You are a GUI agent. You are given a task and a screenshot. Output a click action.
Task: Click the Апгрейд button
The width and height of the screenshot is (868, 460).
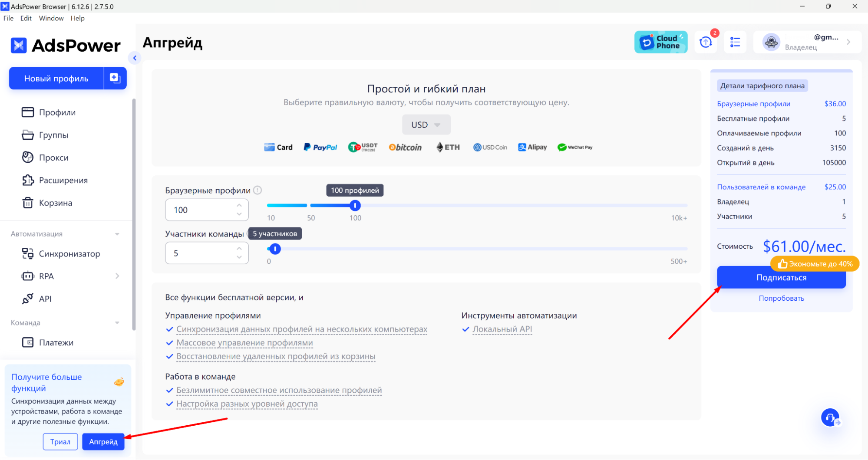point(103,442)
